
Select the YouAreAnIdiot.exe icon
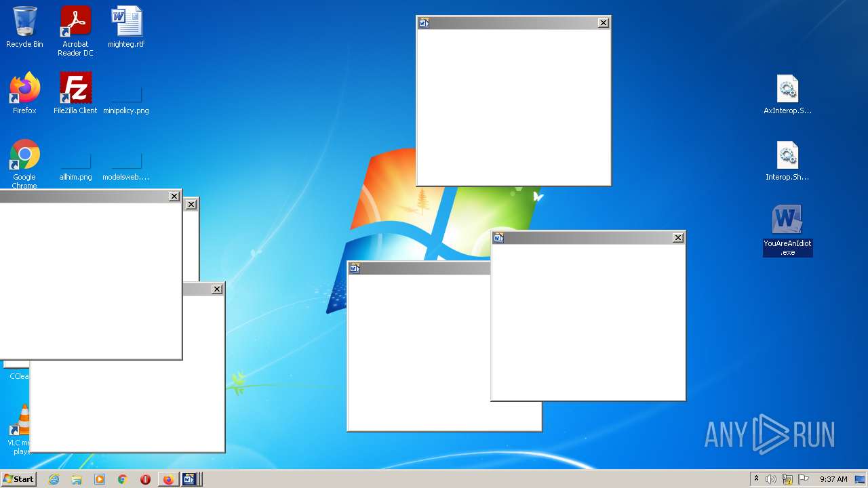click(787, 230)
